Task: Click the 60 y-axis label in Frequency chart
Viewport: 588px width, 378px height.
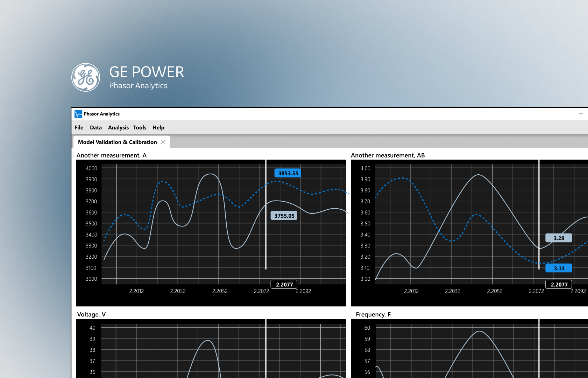Action: [367, 328]
